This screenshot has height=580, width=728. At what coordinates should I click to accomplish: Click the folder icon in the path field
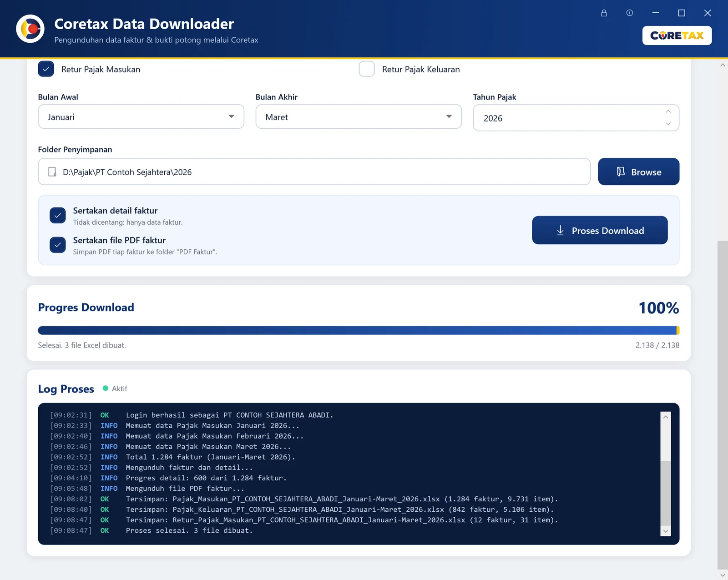(x=52, y=172)
